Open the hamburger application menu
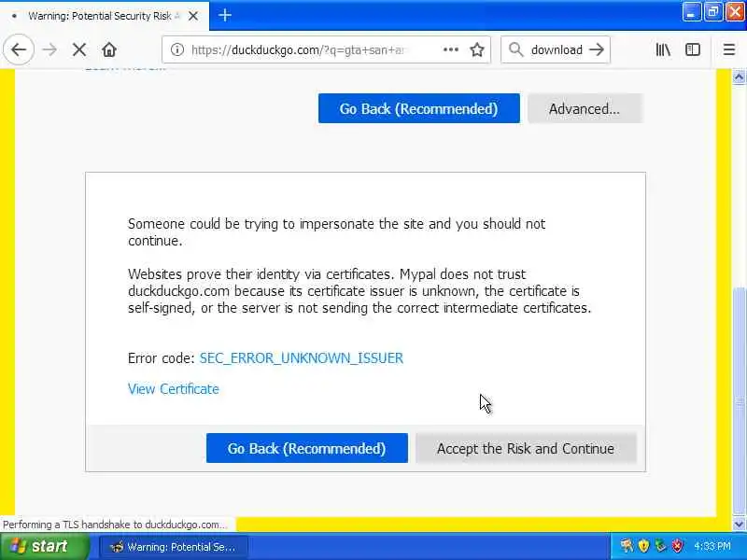 [x=728, y=49]
